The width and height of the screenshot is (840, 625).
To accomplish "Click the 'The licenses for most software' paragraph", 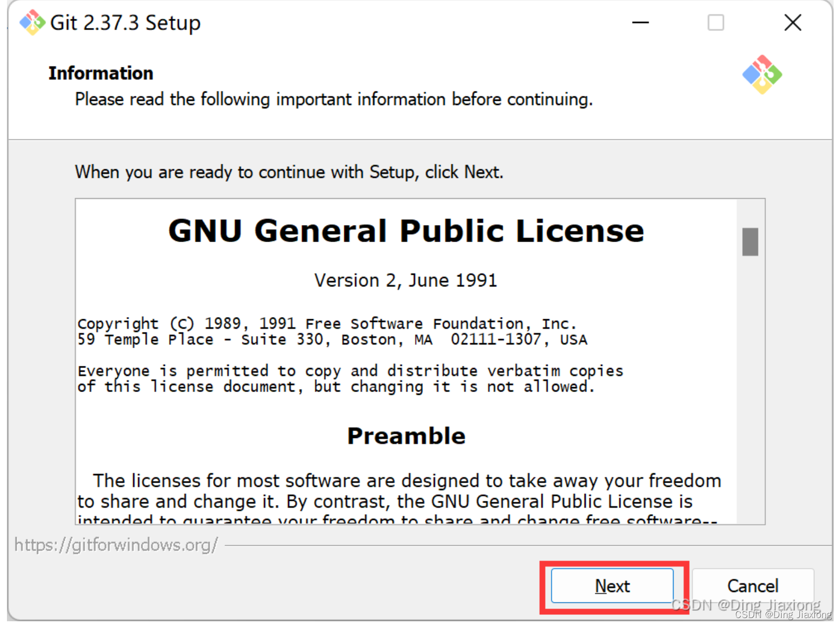I will pyautogui.click(x=399, y=499).
